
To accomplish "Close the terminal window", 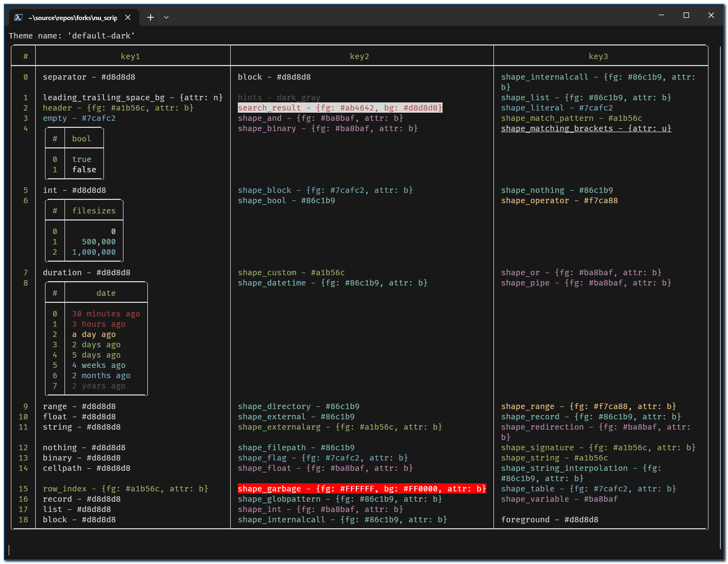I will coord(711,15).
